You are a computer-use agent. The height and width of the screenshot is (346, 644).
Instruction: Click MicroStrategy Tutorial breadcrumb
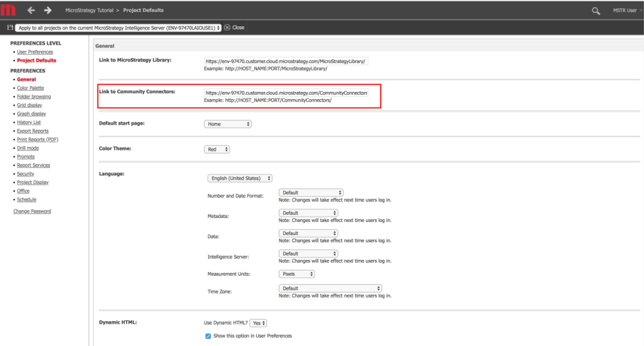coord(89,11)
